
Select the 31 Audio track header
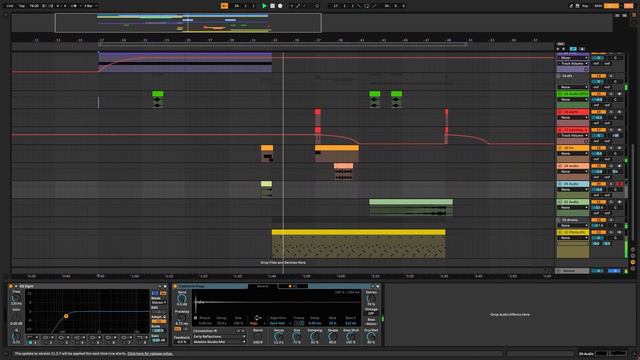(573, 202)
